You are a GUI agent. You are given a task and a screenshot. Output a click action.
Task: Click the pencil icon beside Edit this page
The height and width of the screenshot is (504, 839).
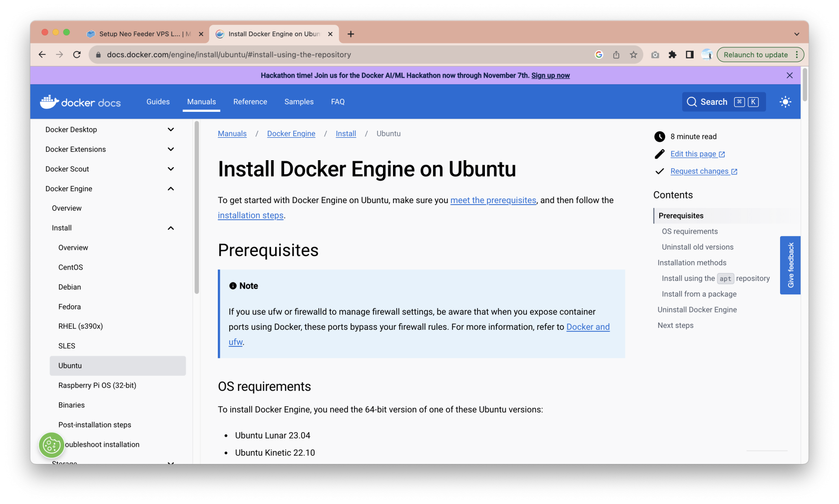coord(660,154)
